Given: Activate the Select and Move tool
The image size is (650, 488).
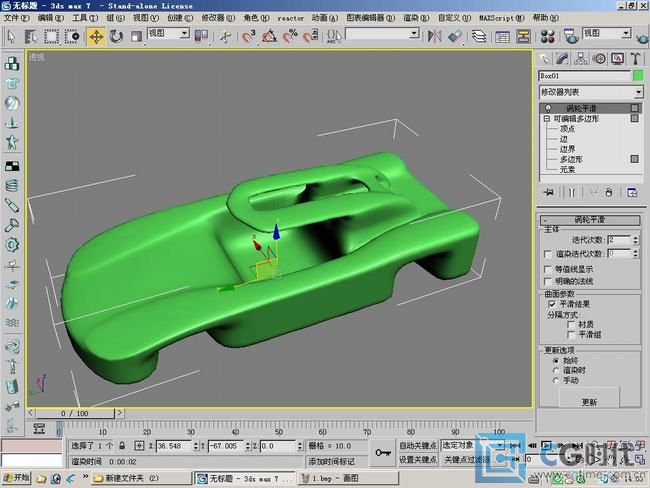Looking at the screenshot, I should 96,36.
